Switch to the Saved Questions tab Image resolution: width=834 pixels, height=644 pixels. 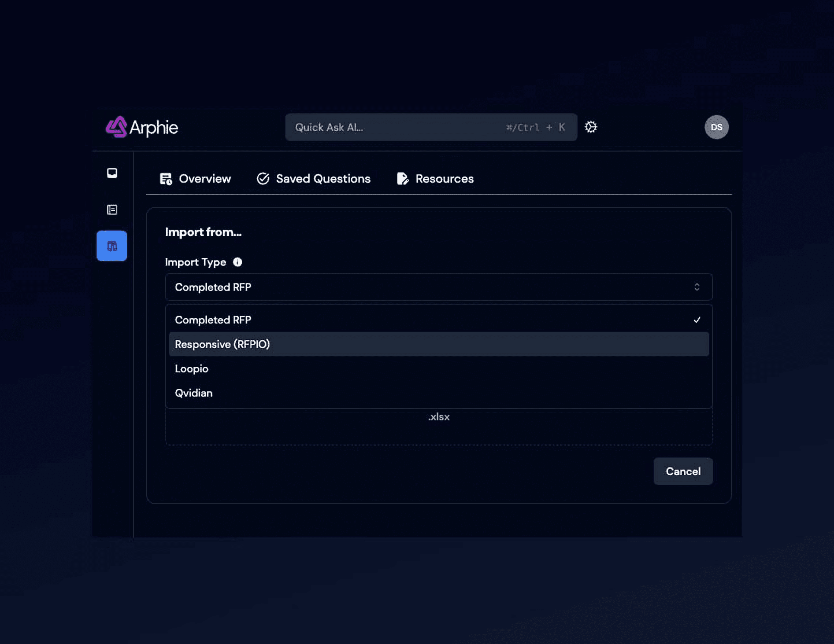click(x=323, y=179)
